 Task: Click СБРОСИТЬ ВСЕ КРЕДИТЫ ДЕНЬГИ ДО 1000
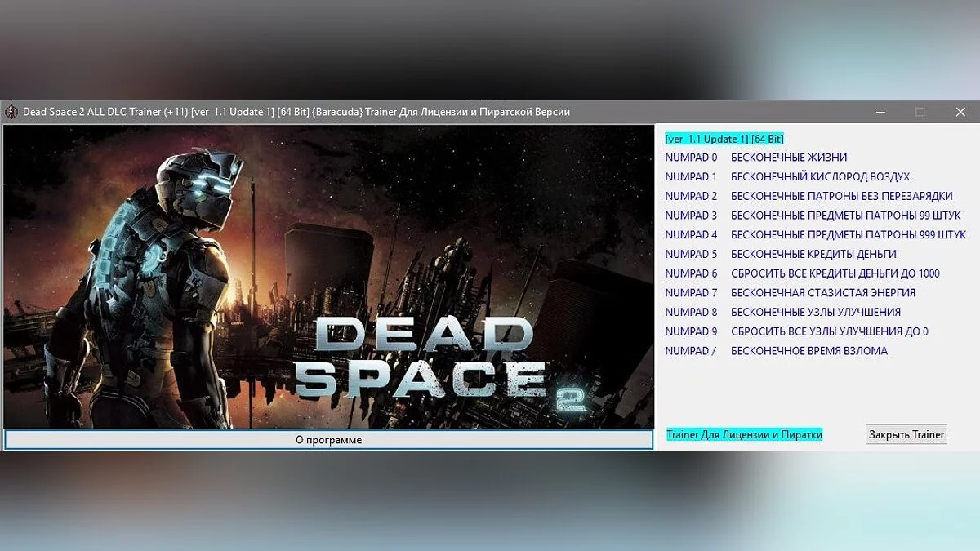tap(835, 273)
